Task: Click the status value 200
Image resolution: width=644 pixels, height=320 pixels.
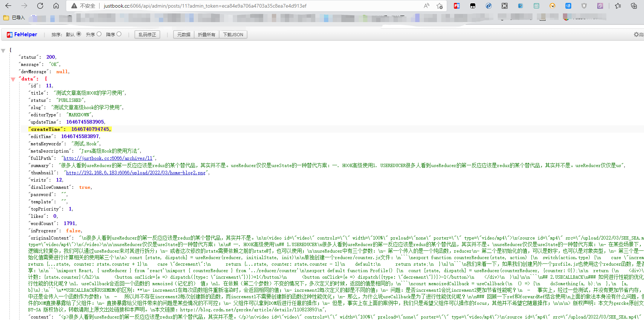Action: coord(51,57)
